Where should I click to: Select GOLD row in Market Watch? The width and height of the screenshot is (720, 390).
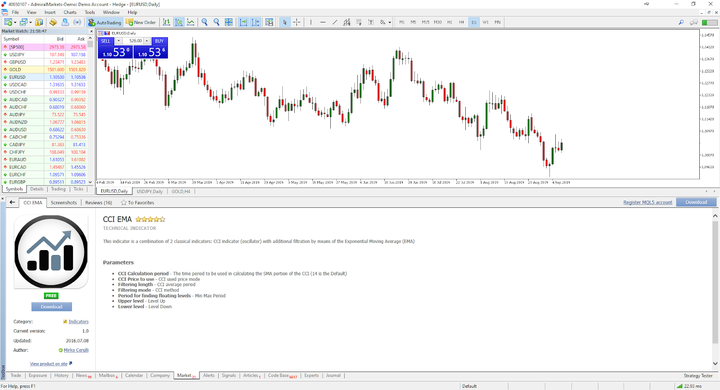pyautogui.click(x=44, y=70)
